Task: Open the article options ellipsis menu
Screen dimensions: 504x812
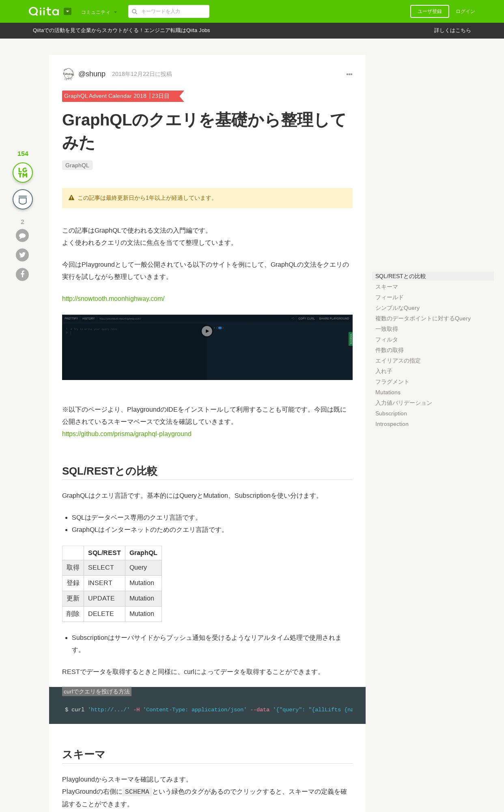Action: tap(349, 74)
